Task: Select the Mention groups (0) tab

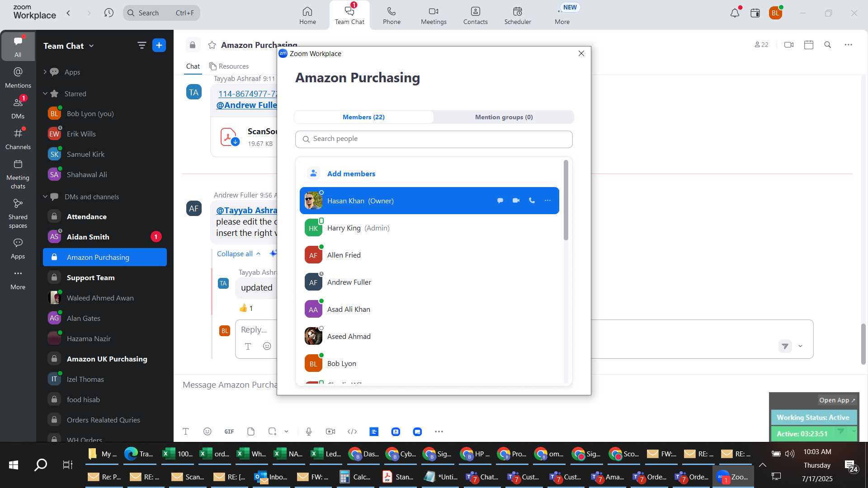Action: click(x=504, y=117)
